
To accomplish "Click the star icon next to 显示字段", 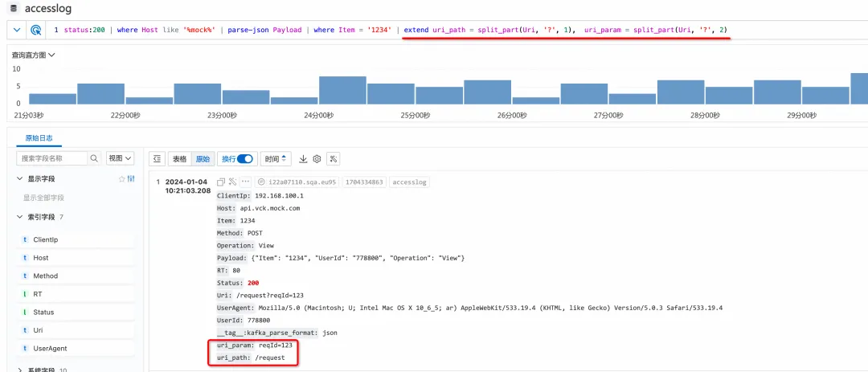I will coord(122,179).
